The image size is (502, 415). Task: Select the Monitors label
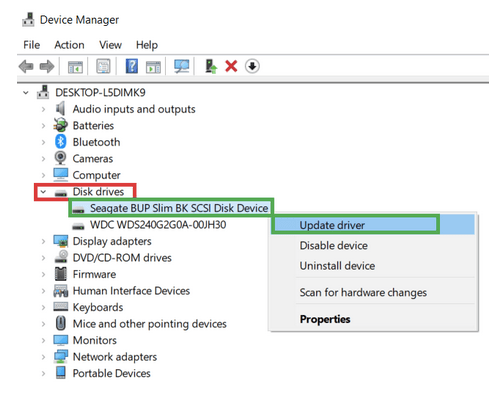pyautogui.click(x=95, y=340)
